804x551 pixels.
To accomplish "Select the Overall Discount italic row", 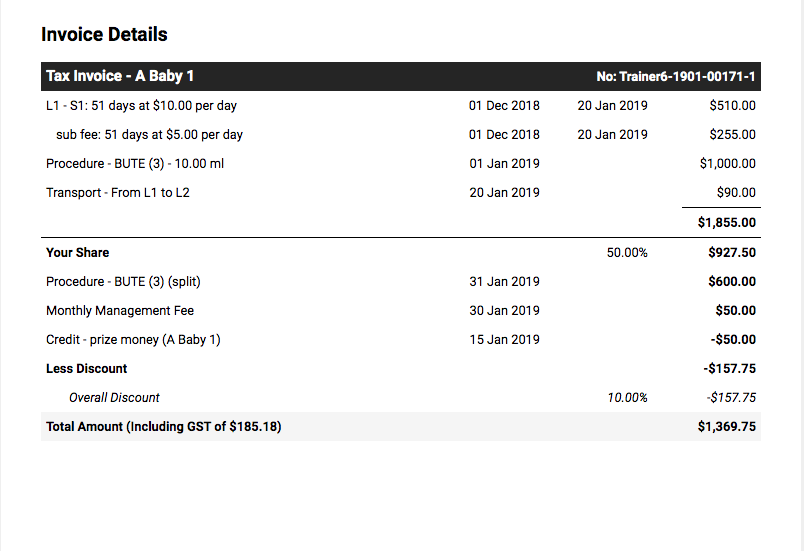I will pyautogui.click(x=400, y=398).
